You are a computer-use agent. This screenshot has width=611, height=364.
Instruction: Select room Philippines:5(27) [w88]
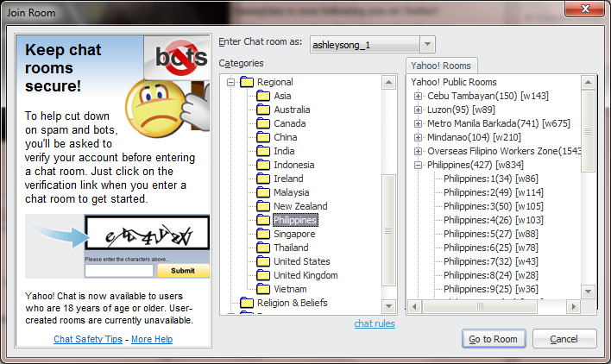point(491,234)
